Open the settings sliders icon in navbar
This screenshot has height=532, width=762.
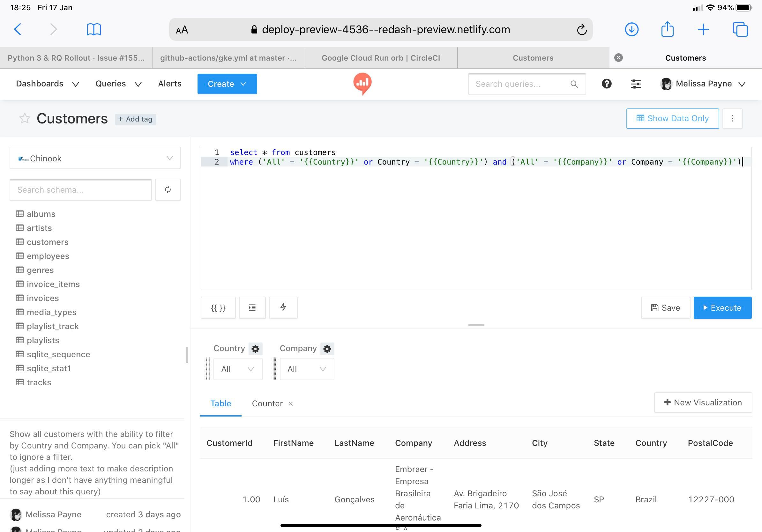pyautogui.click(x=636, y=84)
